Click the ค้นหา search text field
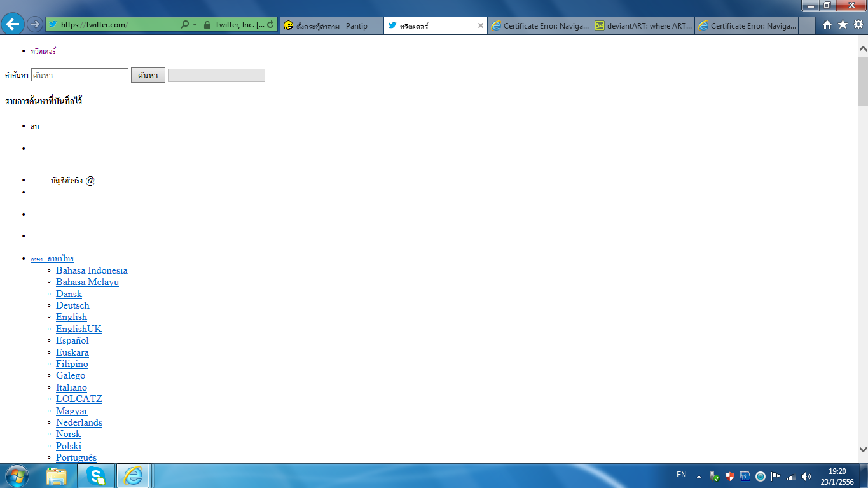This screenshot has width=868, height=488. click(x=79, y=75)
